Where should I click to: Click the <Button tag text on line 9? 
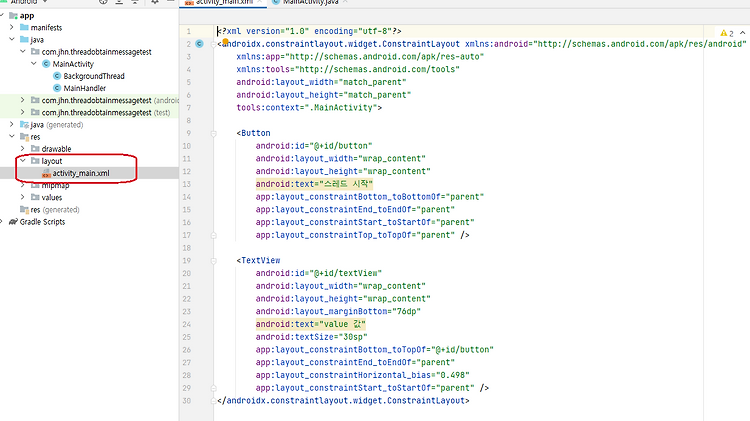pyautogui.click(x=254, y=133)
